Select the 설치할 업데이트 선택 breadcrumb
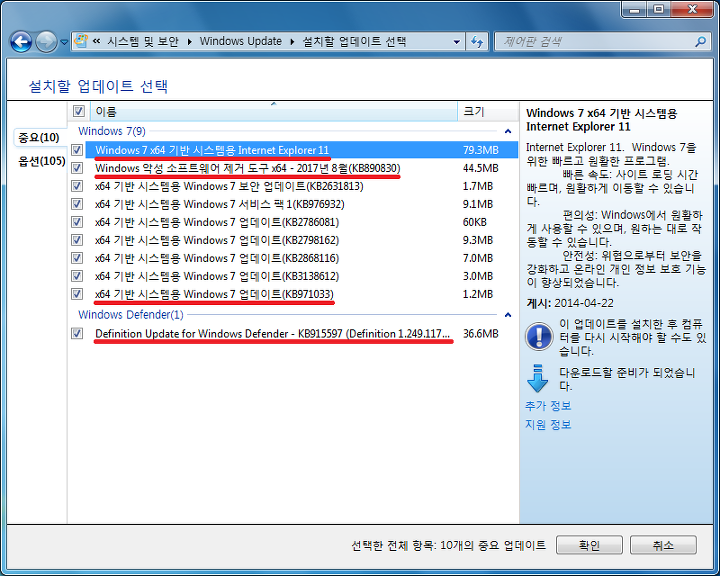The width and height of the screenshot is (720, 576). coord(354,41)
